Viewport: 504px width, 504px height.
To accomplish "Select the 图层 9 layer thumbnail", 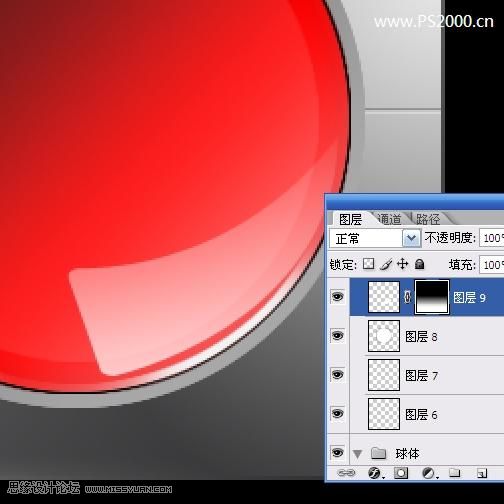I will point(384,297).
